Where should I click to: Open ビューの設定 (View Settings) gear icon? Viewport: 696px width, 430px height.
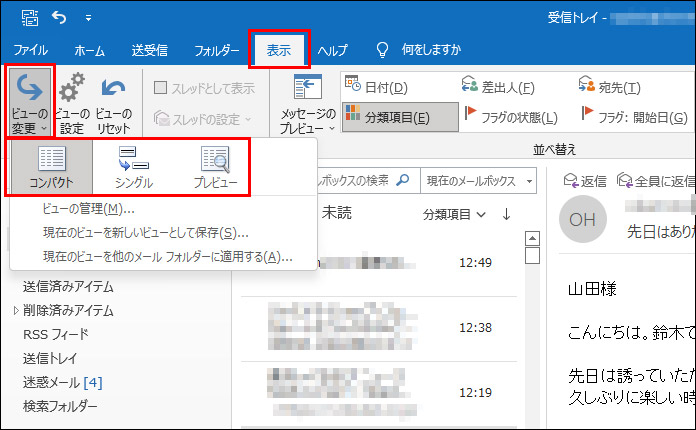(71, 102)
